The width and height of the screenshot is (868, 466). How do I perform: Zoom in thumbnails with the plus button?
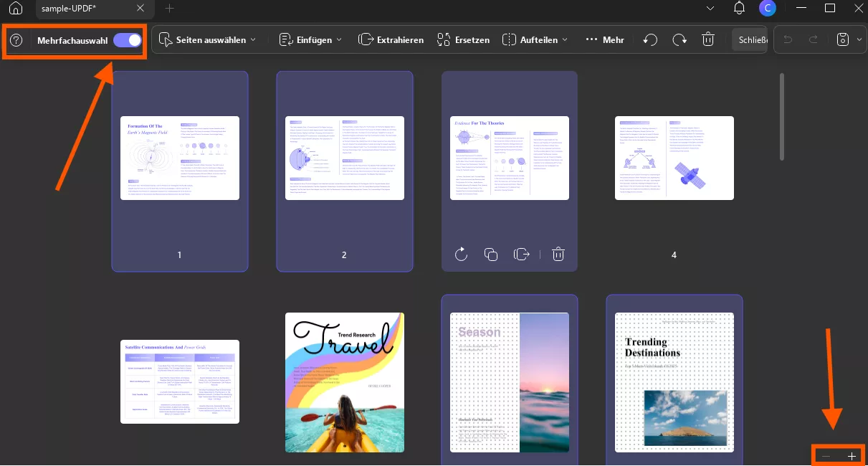click(852, 456)
